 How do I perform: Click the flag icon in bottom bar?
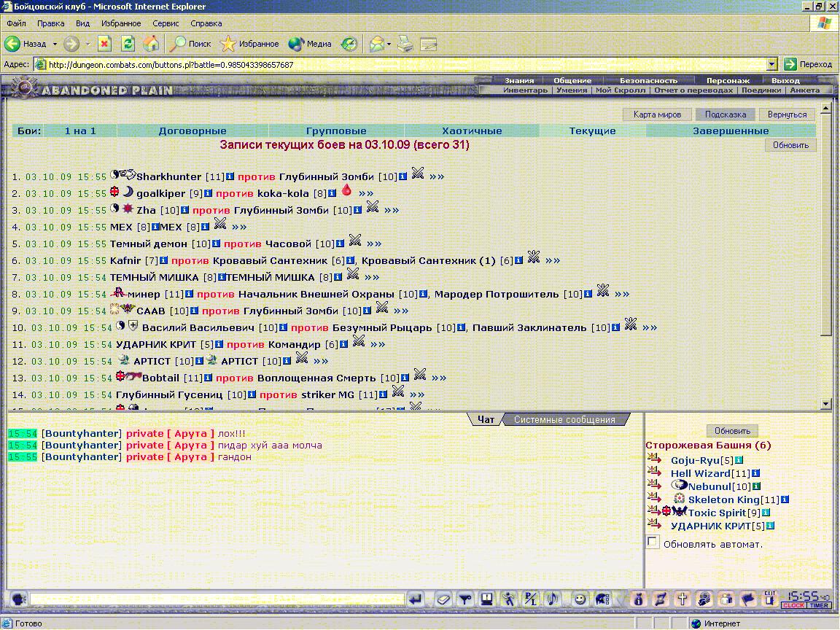(x=748, y=599)
